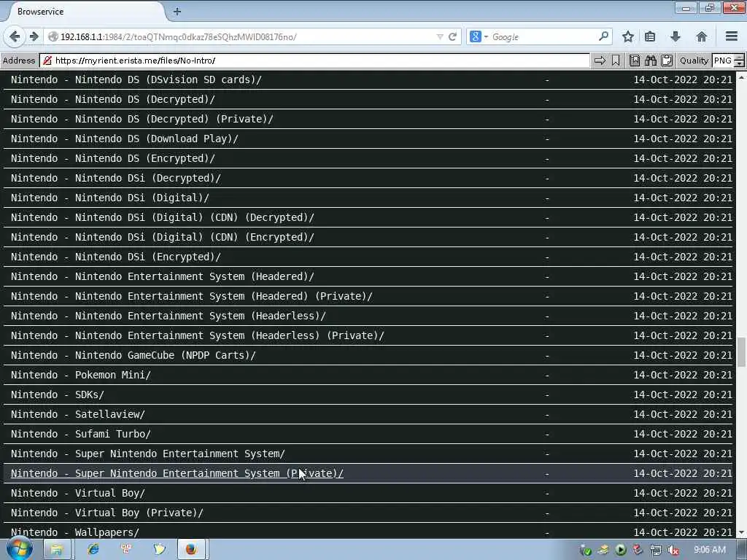The width and height of the screenshot is (747, 560).
Task: Click the scrollbar down arrow
Action: 741,533
